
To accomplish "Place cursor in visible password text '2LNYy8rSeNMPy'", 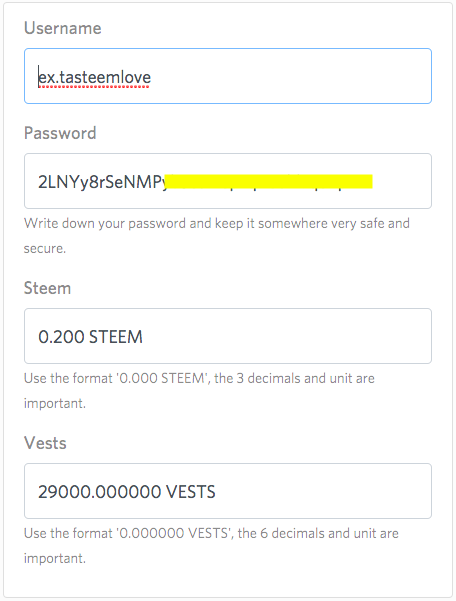I will point(103,182).
